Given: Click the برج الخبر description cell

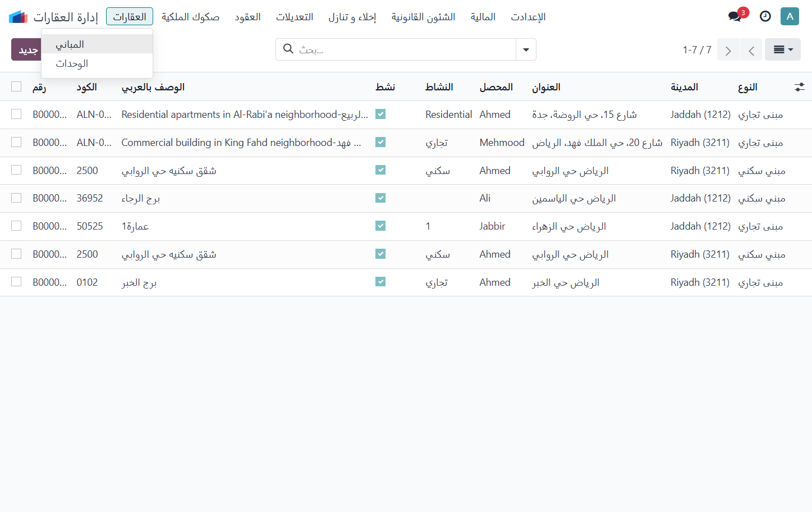Looking at the screenshot, I should click(x=139, y=282).
